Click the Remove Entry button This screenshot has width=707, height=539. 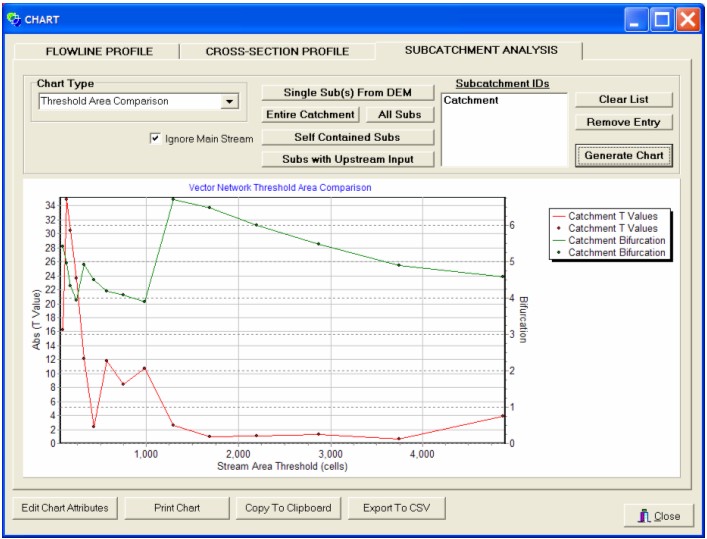(623, 122)
